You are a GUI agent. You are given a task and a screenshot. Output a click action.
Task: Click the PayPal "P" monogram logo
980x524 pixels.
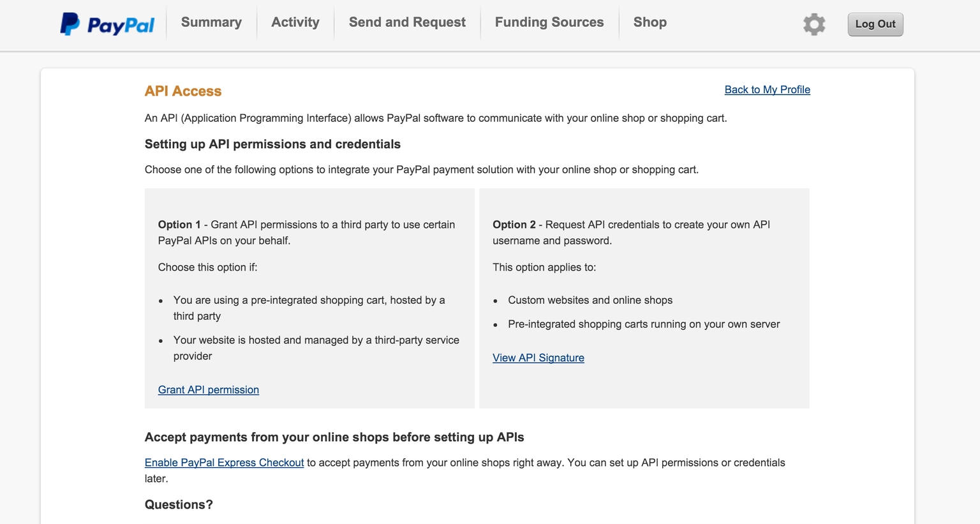[68, 24]
